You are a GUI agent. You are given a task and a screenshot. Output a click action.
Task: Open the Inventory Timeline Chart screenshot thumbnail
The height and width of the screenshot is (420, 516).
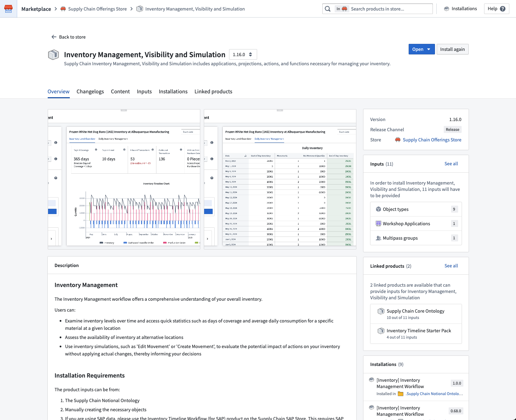tap(124, 179)
